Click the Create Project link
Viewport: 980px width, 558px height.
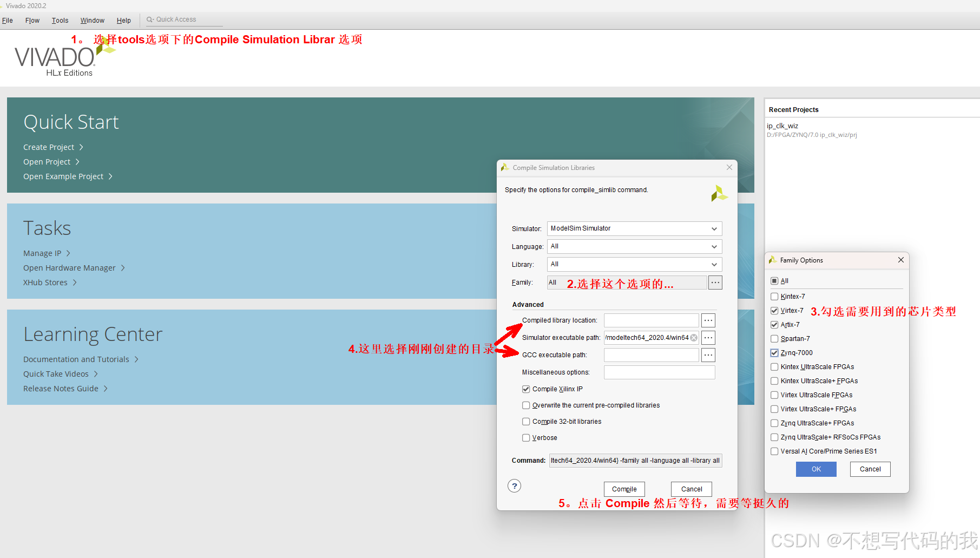[53, 147]
